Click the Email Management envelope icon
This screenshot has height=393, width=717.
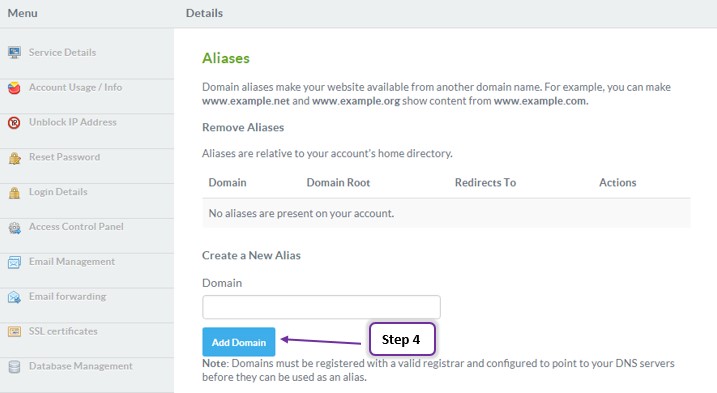pos(14,262)
